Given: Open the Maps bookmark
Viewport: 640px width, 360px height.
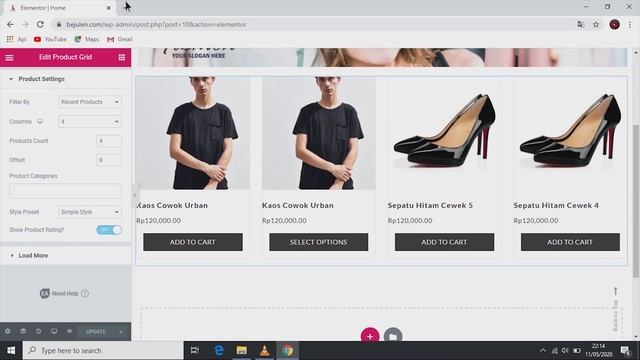Looking at the screenshot, I should (87, 39).
